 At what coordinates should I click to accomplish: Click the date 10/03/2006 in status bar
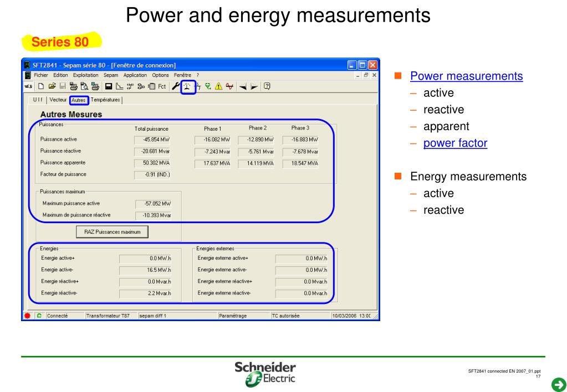(345, 316)
